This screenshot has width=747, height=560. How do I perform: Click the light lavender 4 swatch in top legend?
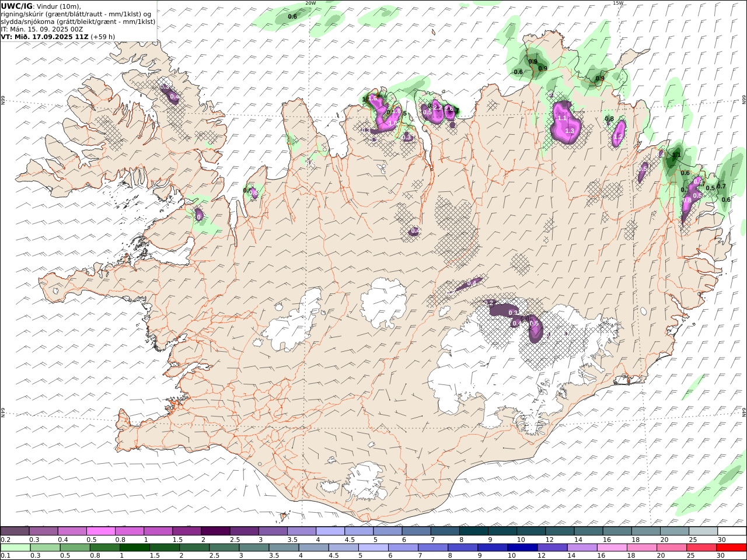[x=330, y=531]
